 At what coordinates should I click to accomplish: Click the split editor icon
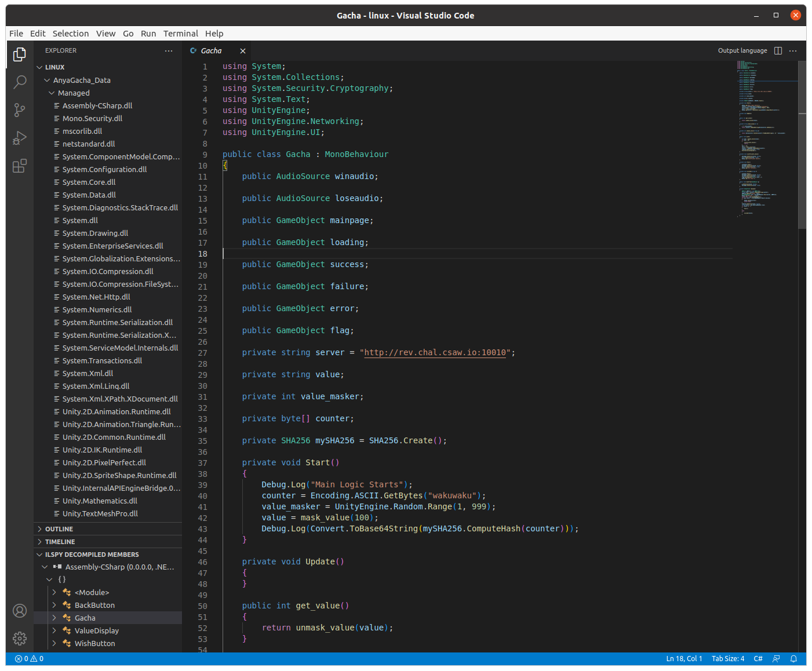778,51
